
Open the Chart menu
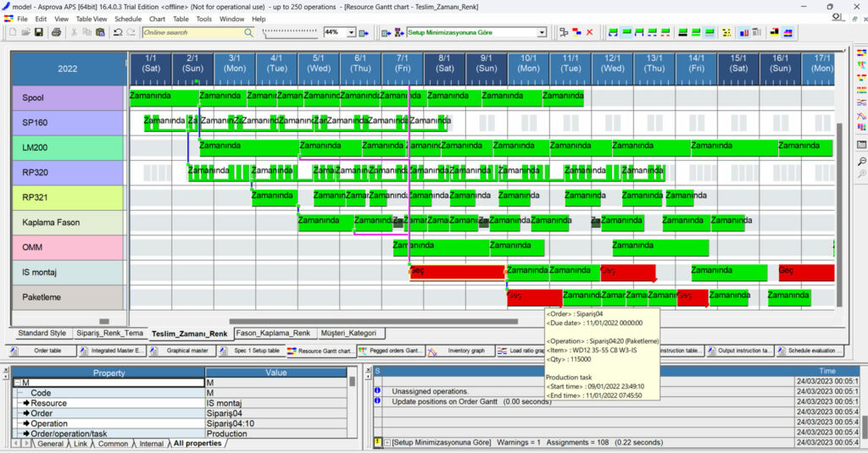coord(157,19)
